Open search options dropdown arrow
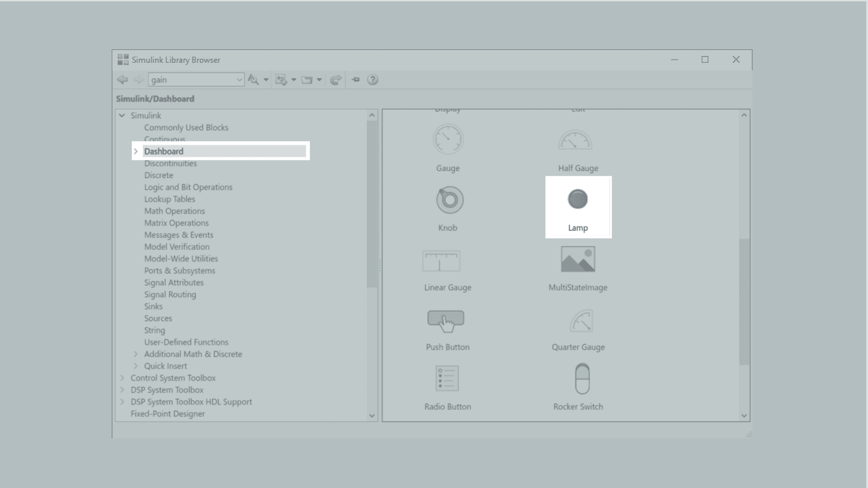Screen dimensions: 868x488 (266, 80)
